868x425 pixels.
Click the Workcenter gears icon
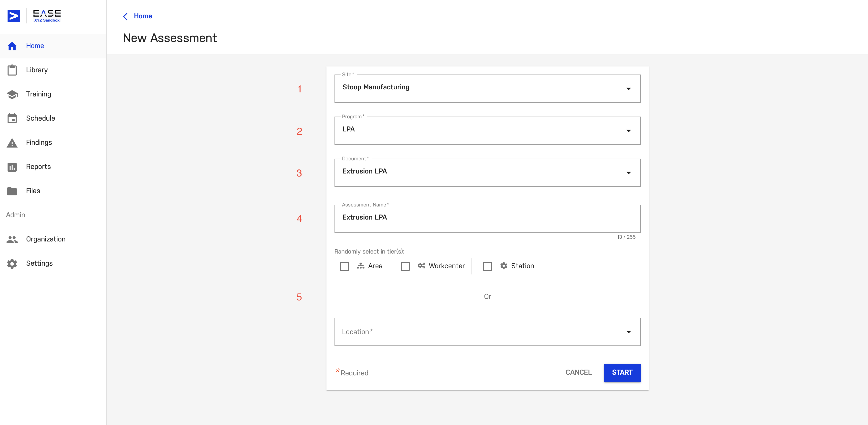pyautogui.click(x=421, y=266)
